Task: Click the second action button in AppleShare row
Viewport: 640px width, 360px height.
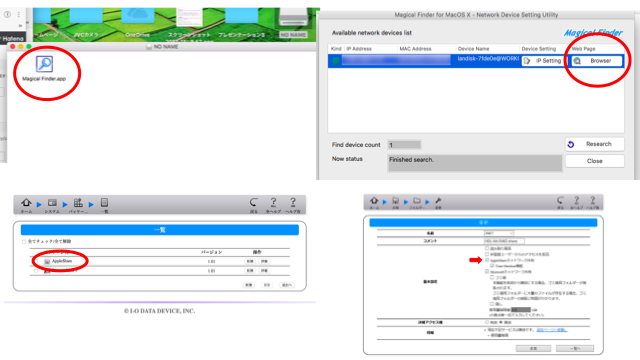Action: [x=264, y=261]
